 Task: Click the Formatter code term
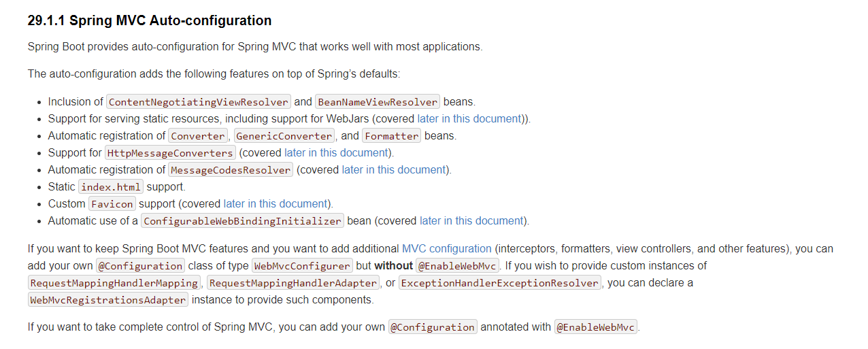pyautogui.click(x=391, y=136)
